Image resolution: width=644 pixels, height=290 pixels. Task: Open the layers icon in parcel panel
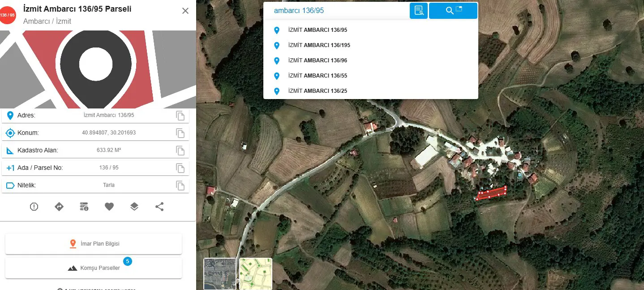pyautogui.click(x=134, y=207)
